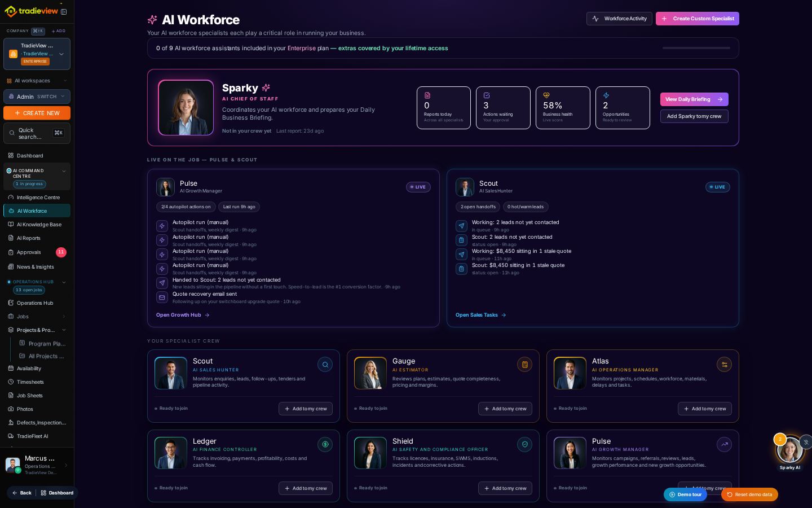Open the All workspaces dropdown
This screenshot has width=812, height=508.
point(37,81)
